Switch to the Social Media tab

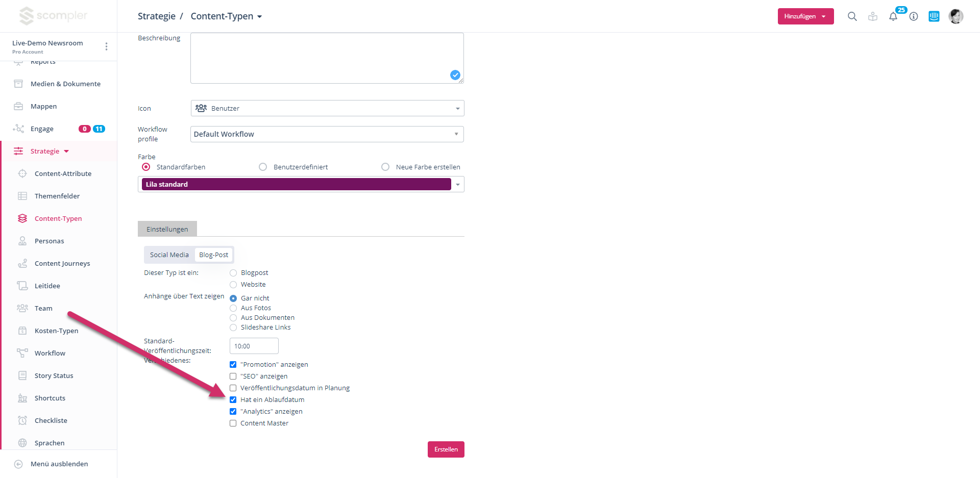pos(169,255)
